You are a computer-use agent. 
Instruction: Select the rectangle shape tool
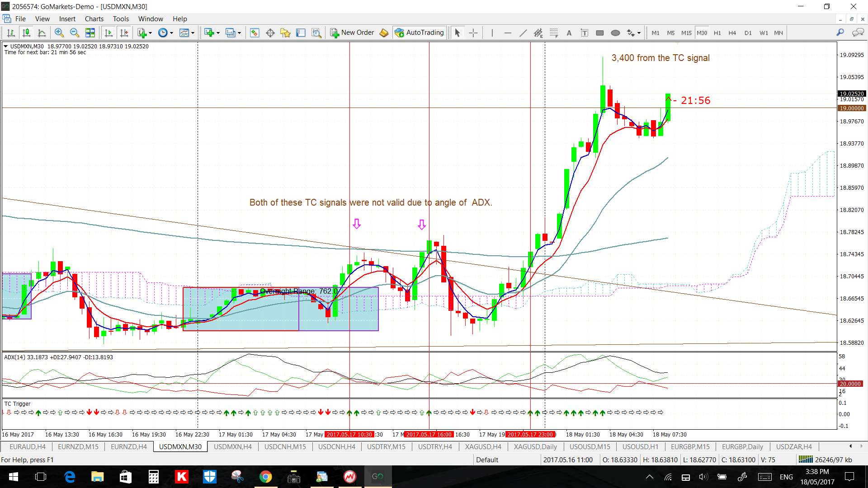599,33
